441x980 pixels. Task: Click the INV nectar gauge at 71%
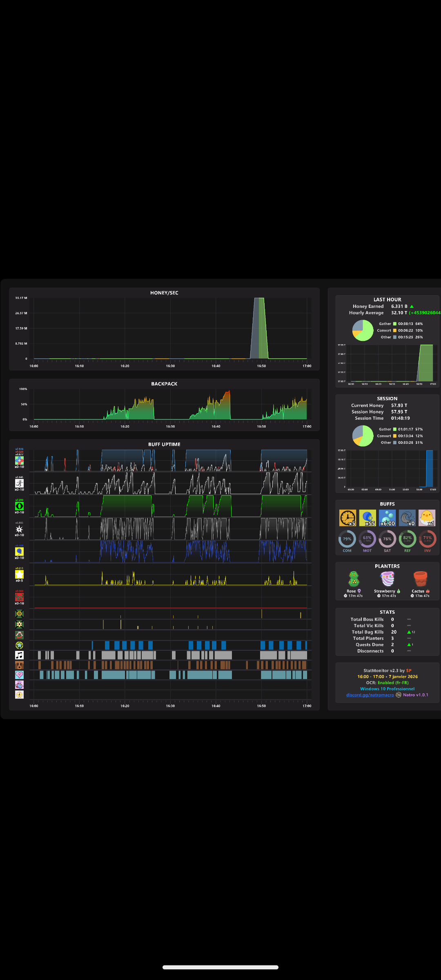click(428, 539)
